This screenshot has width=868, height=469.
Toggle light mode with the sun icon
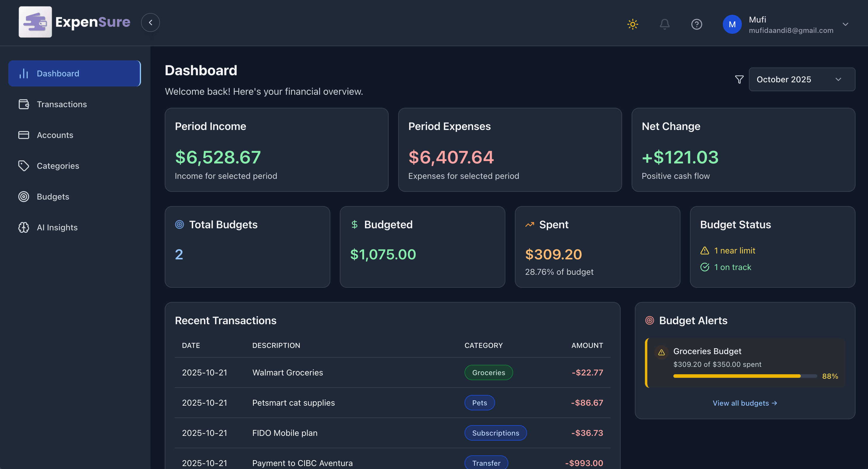(x=632, y=24)
